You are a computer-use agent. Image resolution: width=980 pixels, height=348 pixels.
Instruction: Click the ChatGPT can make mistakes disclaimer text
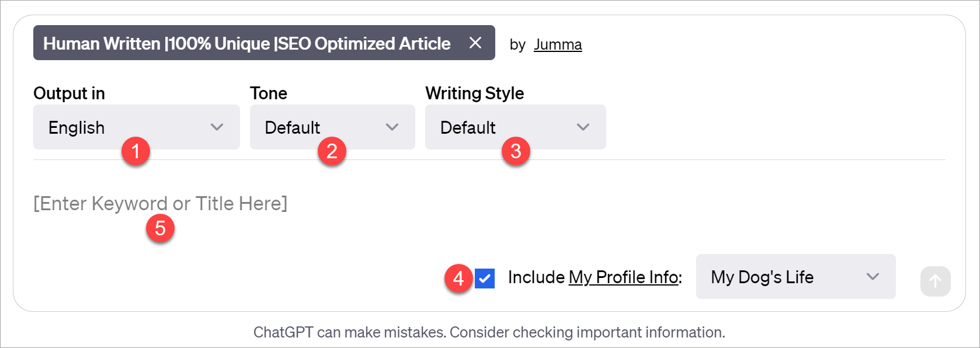coord(489,332)
